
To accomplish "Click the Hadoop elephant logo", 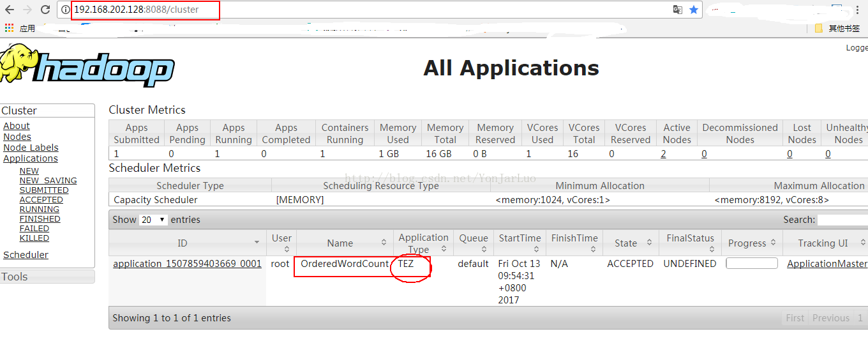I will click(87, 66).
